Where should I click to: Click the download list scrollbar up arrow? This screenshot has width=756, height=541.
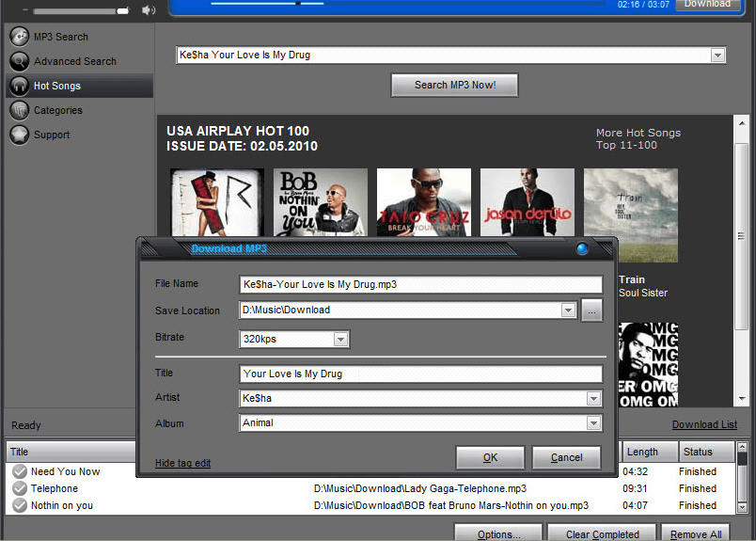(x=743, y=447)
